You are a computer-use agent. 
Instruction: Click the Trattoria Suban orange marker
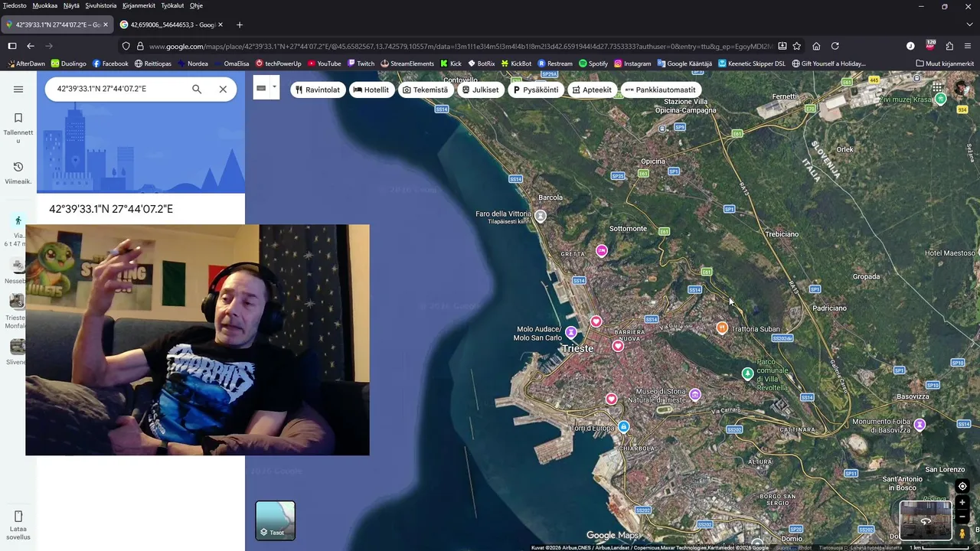(721, 328)
